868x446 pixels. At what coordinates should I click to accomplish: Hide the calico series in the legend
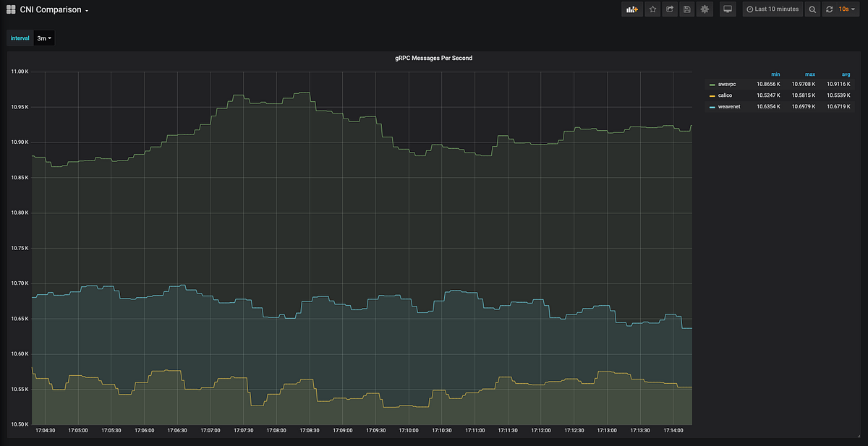point(725,95)
